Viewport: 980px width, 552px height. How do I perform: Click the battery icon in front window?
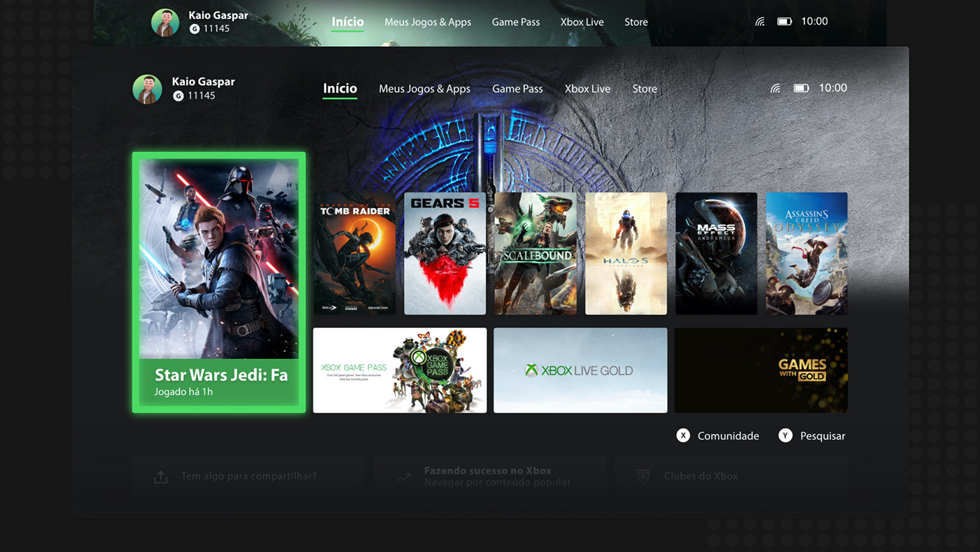click(x=801, y=88)
